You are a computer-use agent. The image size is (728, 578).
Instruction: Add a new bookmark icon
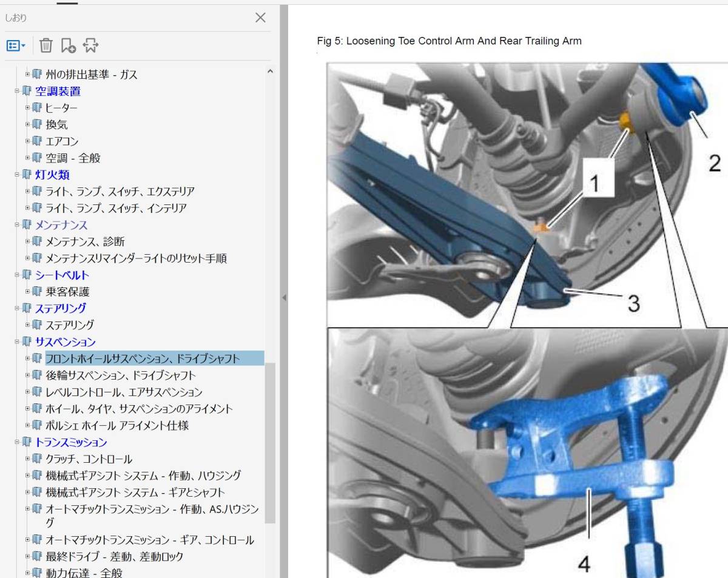[x=68, y=45]
